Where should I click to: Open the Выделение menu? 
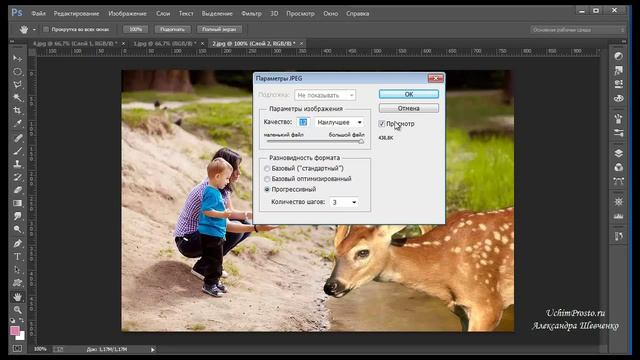(217, 13)
